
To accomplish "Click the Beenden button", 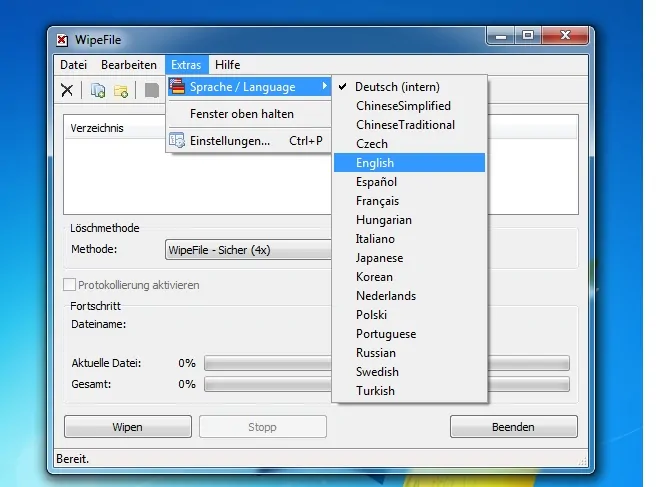I will point(514,427).
